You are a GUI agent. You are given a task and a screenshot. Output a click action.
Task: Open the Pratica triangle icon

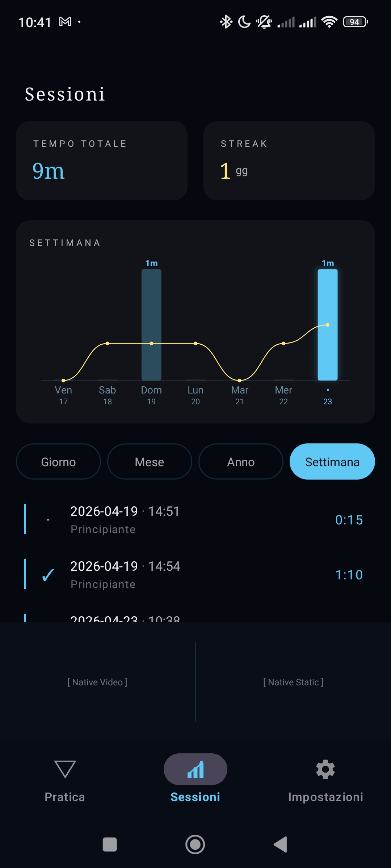point(65,769)
